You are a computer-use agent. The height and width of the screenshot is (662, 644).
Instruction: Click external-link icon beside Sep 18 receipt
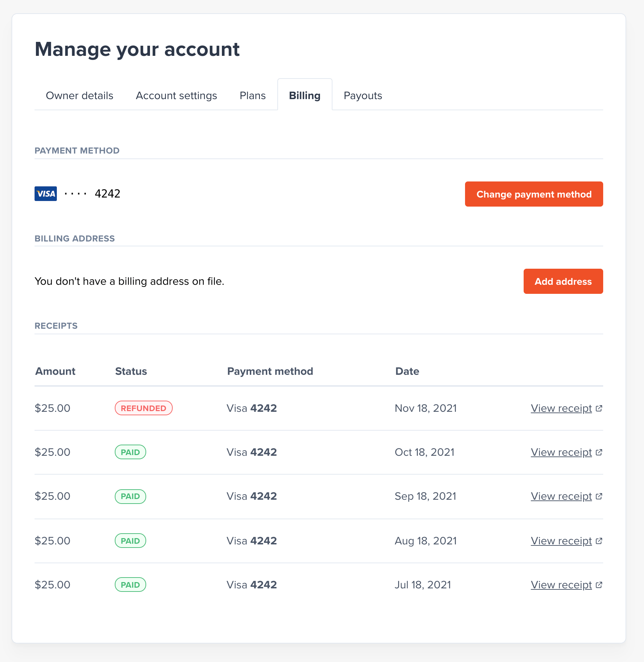[599, 496]
